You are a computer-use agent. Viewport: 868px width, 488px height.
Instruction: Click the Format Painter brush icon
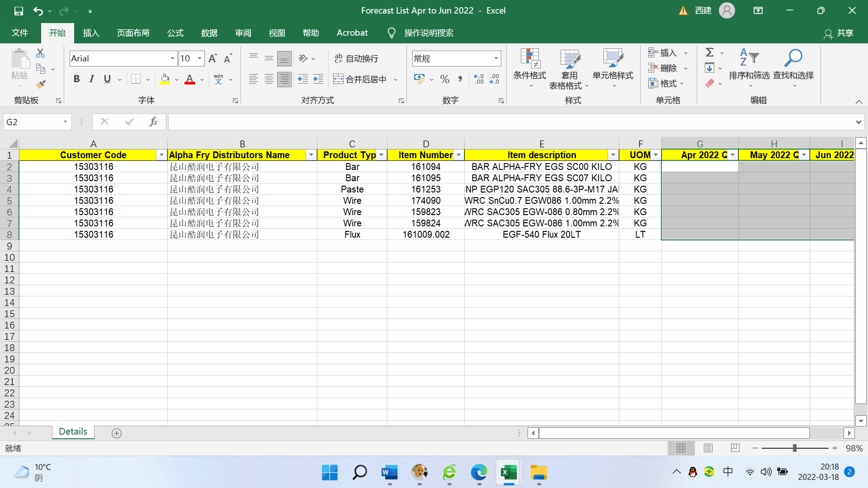click(x=41, y=84)
